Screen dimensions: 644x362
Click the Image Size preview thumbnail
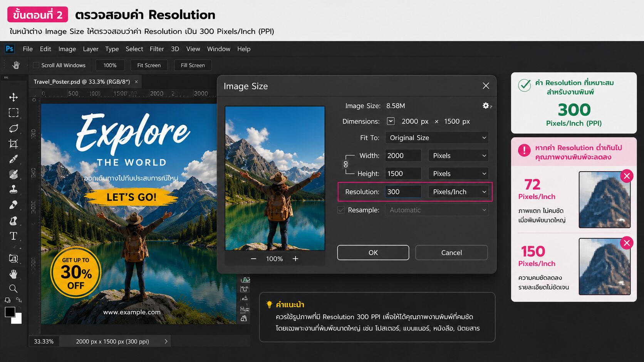275,178
